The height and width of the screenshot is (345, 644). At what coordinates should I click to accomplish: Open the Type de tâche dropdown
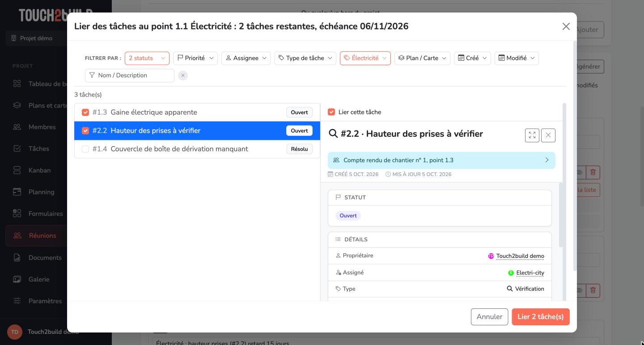[305, 58]
